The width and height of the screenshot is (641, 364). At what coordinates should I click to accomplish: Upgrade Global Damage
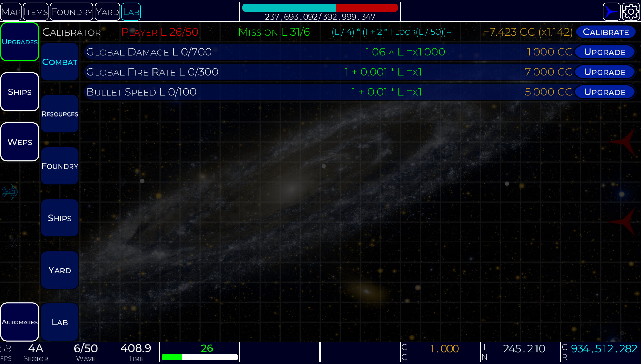[605, 52]
